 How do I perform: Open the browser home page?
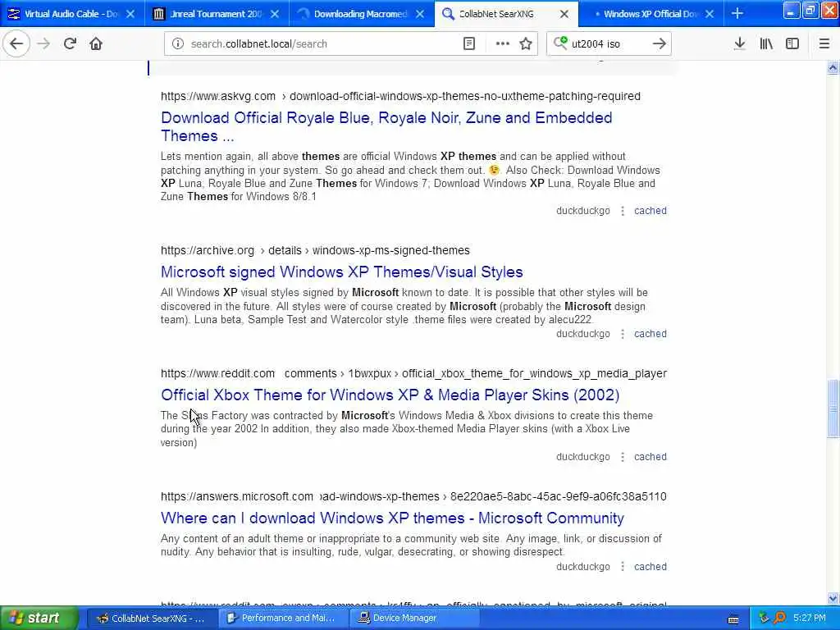96,43
